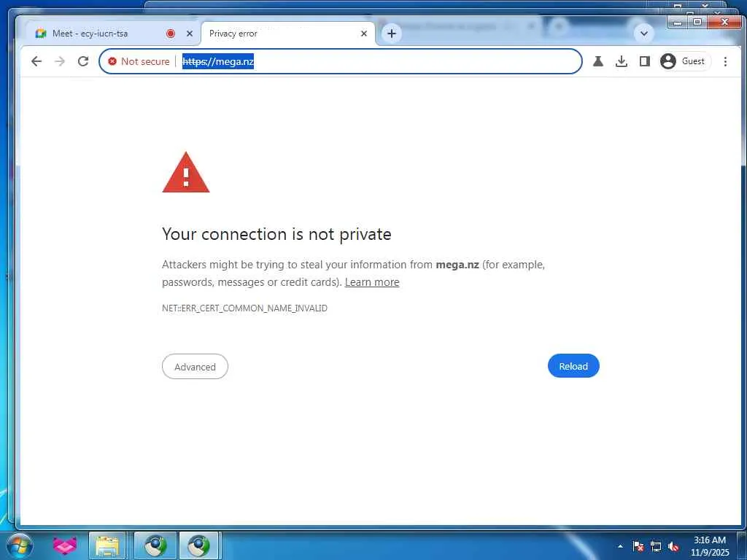Toggle the side panel icon
747x560 pixels.
tap(645, 61)
